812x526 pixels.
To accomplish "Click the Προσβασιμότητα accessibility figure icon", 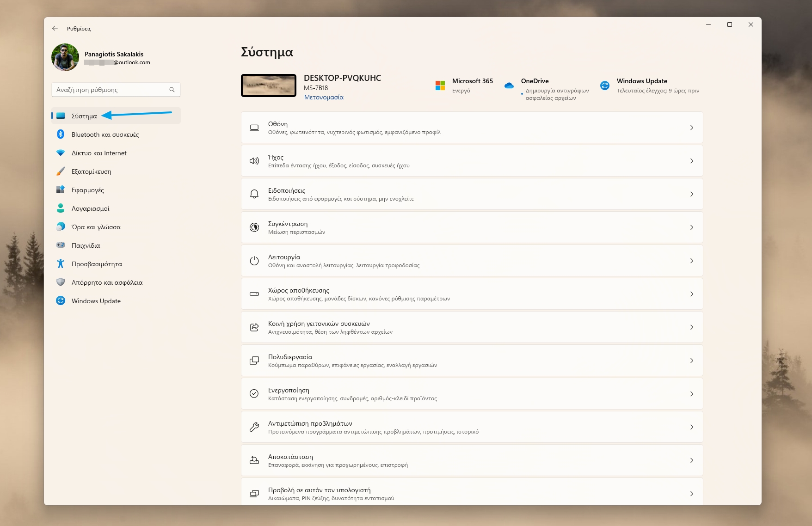I will [x=61, y=264].
